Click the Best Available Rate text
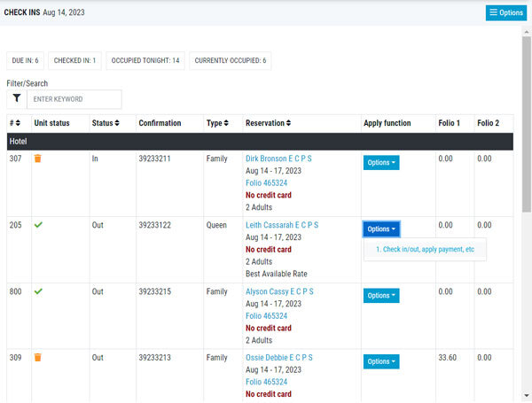Screen dimensions: 532x403 [x=277, y=274]
